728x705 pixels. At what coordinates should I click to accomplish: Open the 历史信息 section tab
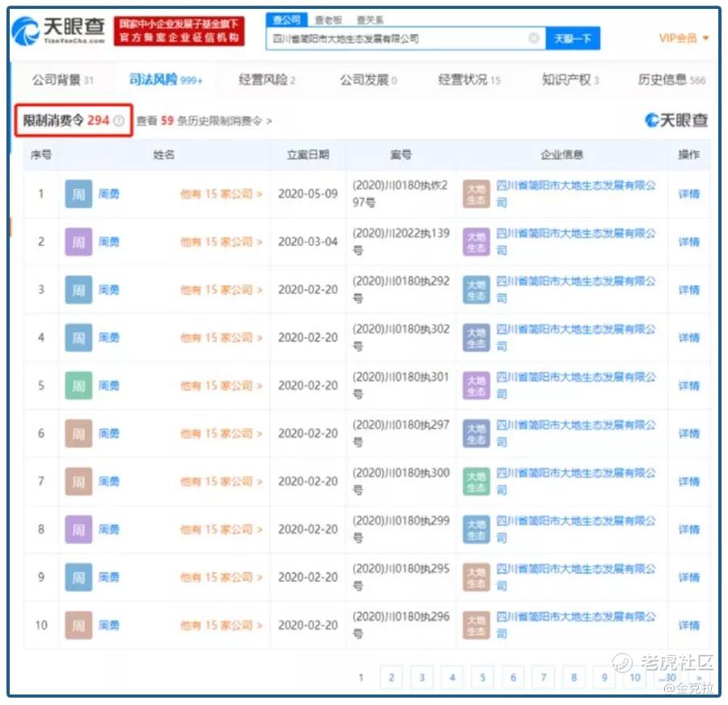(672, 80)
